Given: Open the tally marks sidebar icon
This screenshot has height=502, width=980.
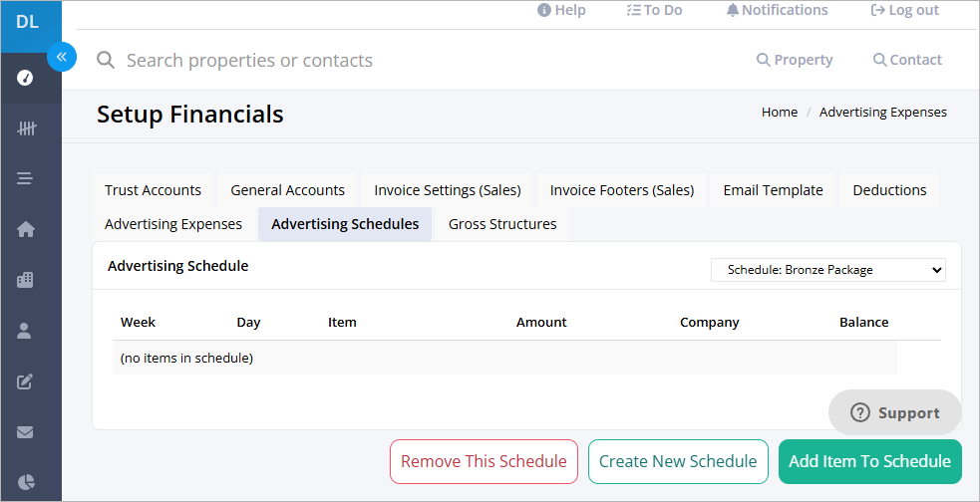Looking at the screenshot, I should coord(26,128).
